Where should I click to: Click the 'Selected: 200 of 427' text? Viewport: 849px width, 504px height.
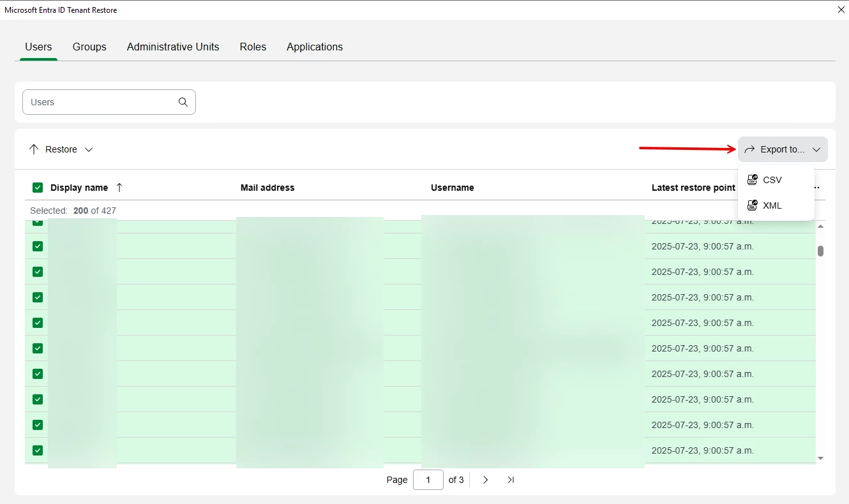[73, 211]
